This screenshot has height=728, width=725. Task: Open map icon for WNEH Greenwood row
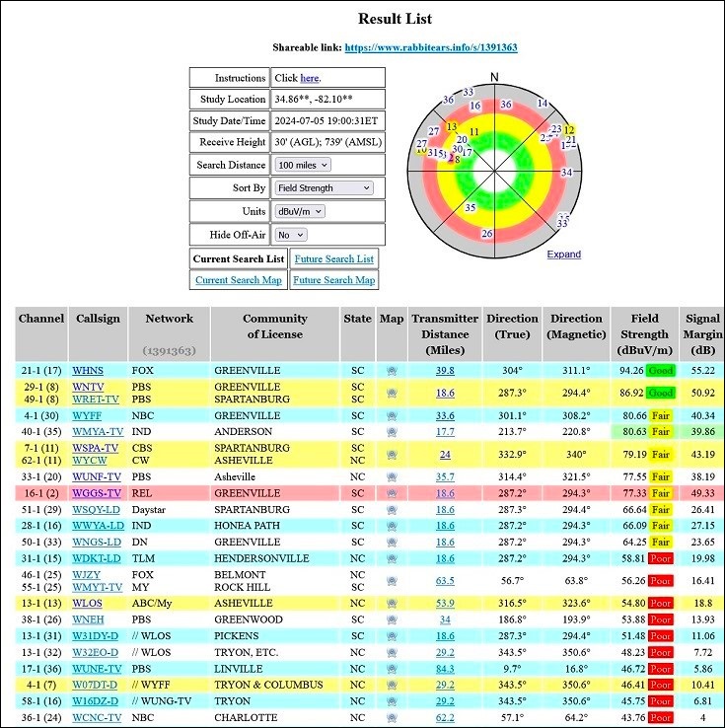point(392,619)
